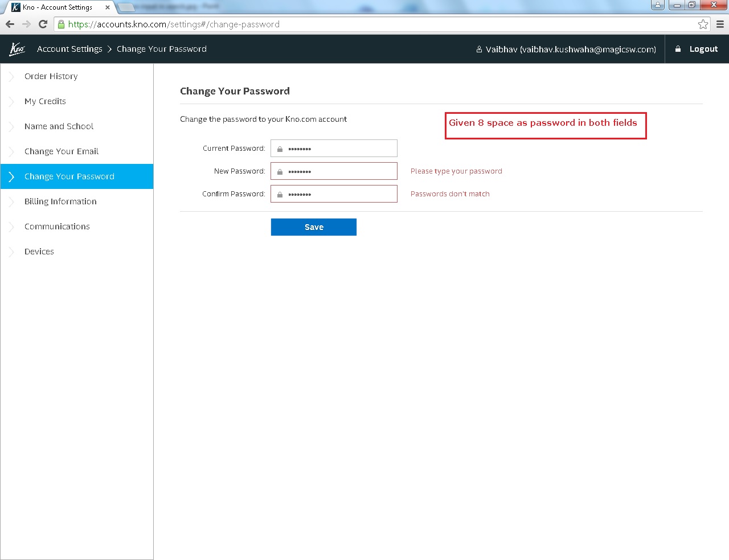Reload the page with refresh icon
This screenshot has height=560, width=729.
coord(43,24)
